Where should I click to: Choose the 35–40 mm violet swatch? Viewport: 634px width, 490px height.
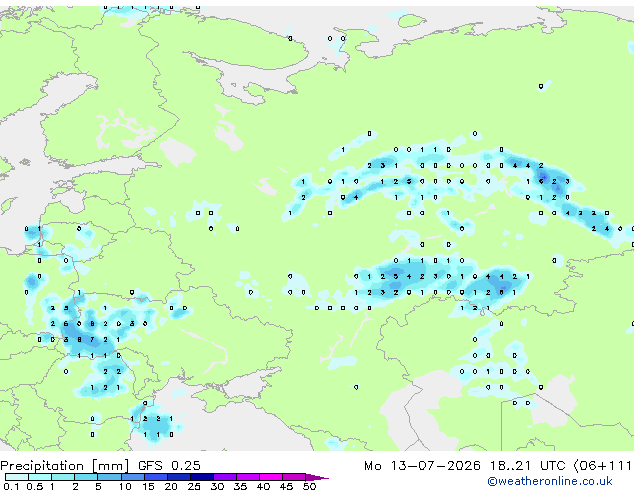pos(248,477)
